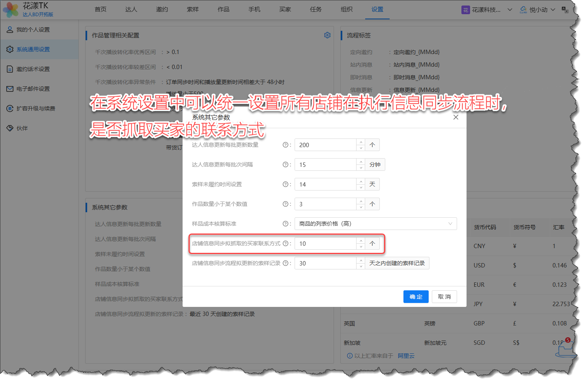Click the 取消 button to cancel
The width and height of the screenshot is (588, 385).
point(444,297)
